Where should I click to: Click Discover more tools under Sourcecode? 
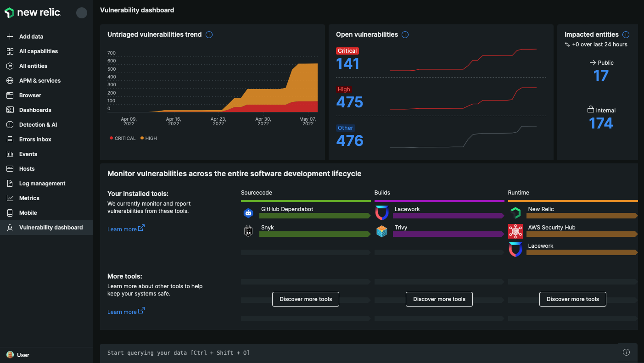click(305, 299)
